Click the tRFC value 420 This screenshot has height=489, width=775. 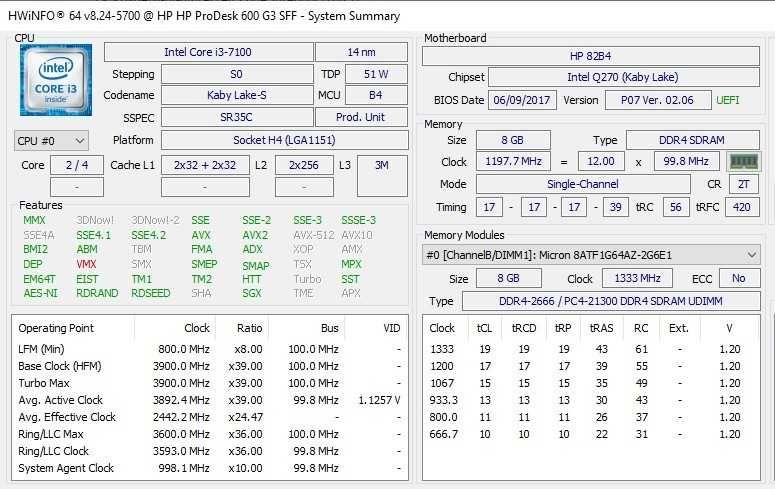(742, 207)
